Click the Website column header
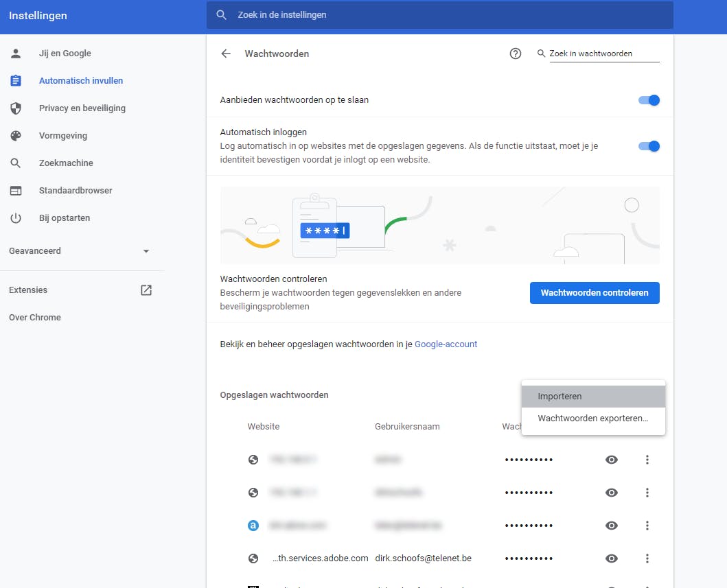 click(264, 427)
